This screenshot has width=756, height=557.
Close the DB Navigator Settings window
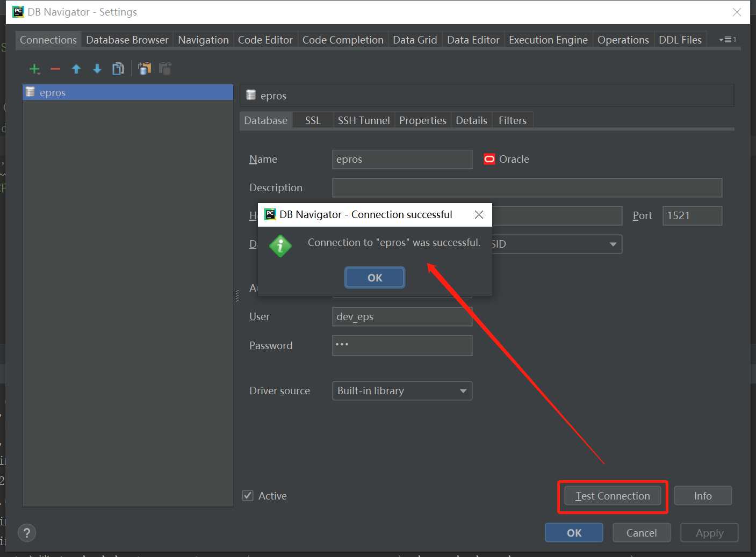pos(737,12)
